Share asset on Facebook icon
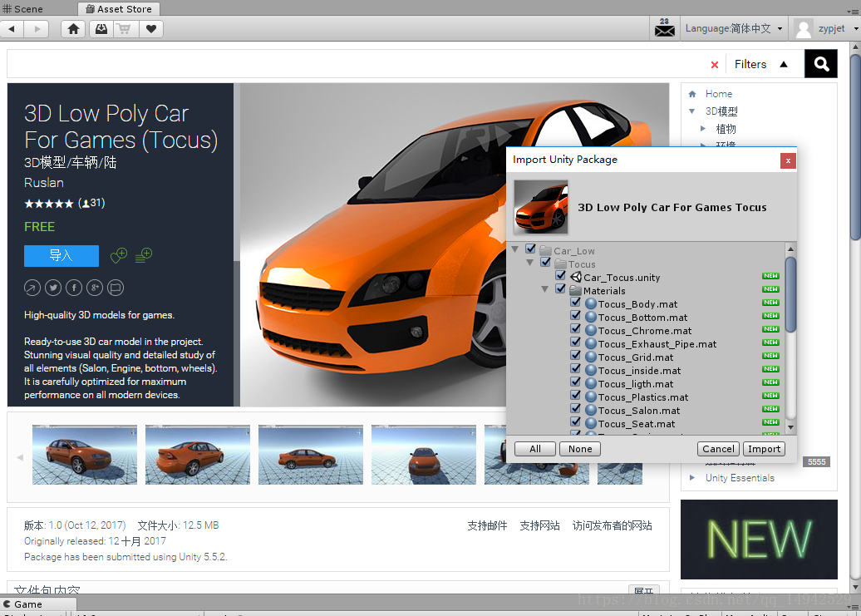 point(74,287)
